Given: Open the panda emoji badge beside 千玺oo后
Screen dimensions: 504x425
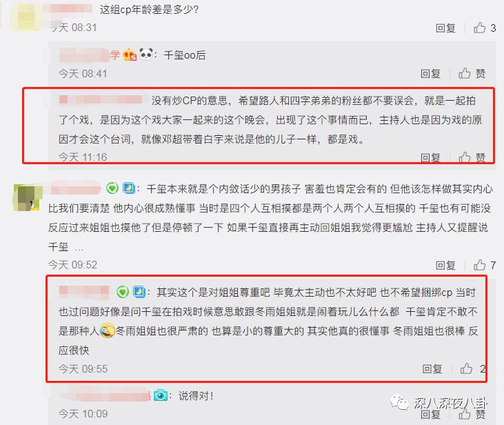Looking at the screenshot, I should click(x=146, y=55).
